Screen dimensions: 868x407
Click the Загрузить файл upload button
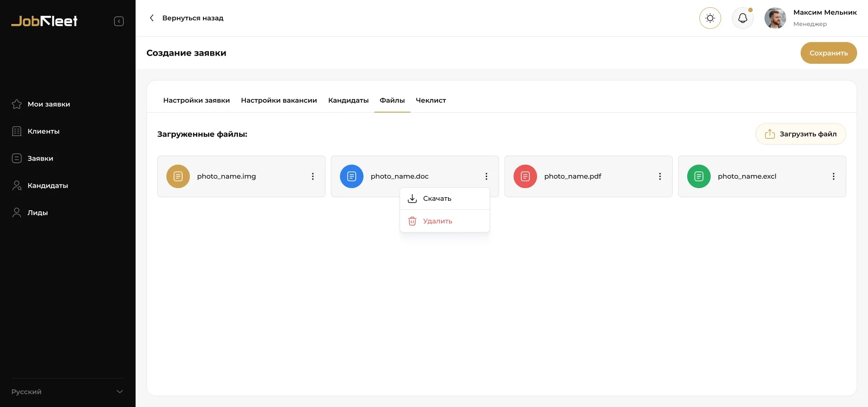coord(801,134)
